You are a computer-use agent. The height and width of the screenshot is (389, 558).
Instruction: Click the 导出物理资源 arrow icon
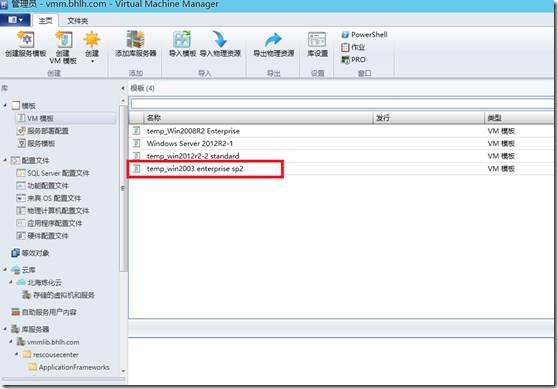click(x=273, y=40)
